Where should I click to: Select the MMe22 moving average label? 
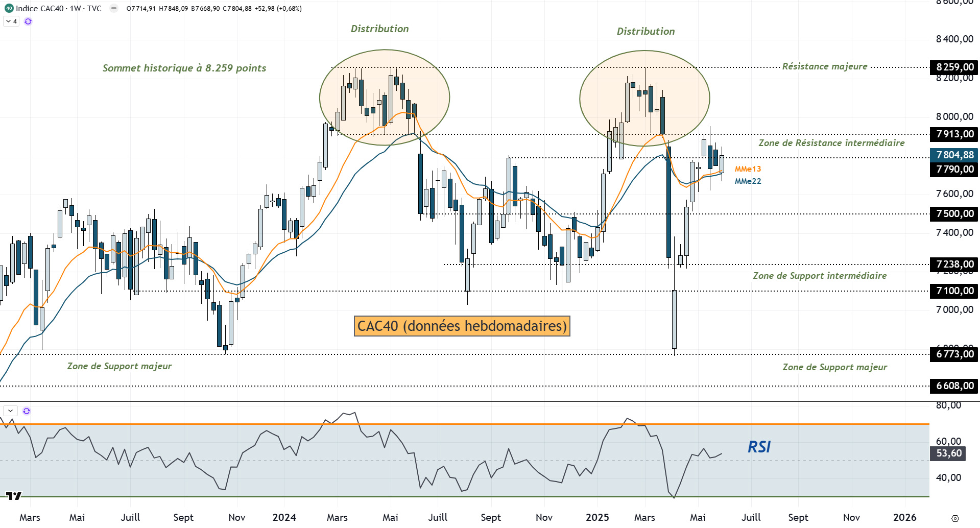pyautogui.click(x=748, y=181)
